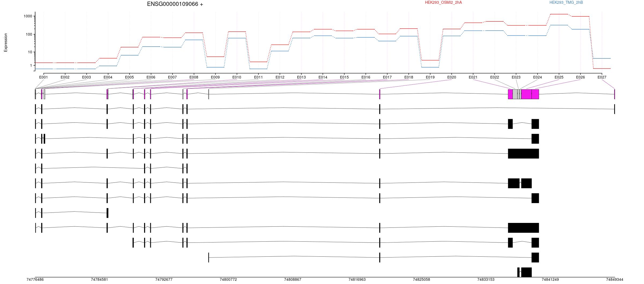Click genomic coordinate 74784581
Screen dimensions: 644x284
(x=100, y=279)
